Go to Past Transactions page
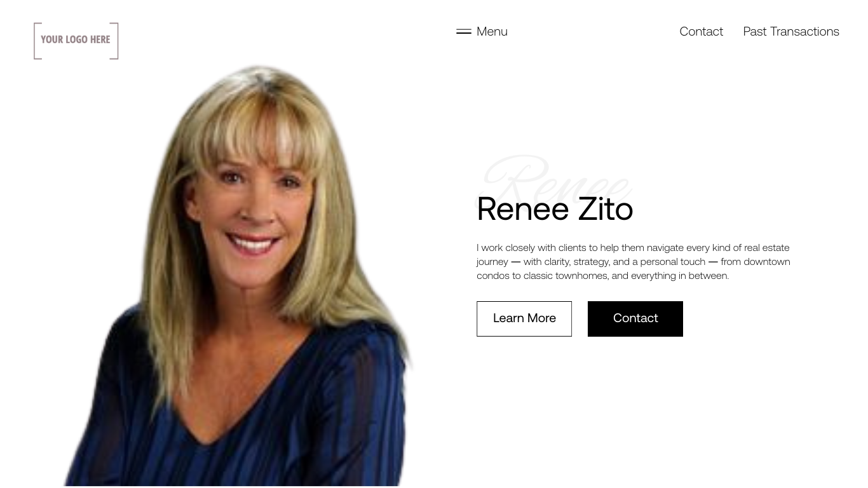The width and height of the screenshot is (868, 488). [791, 31]
